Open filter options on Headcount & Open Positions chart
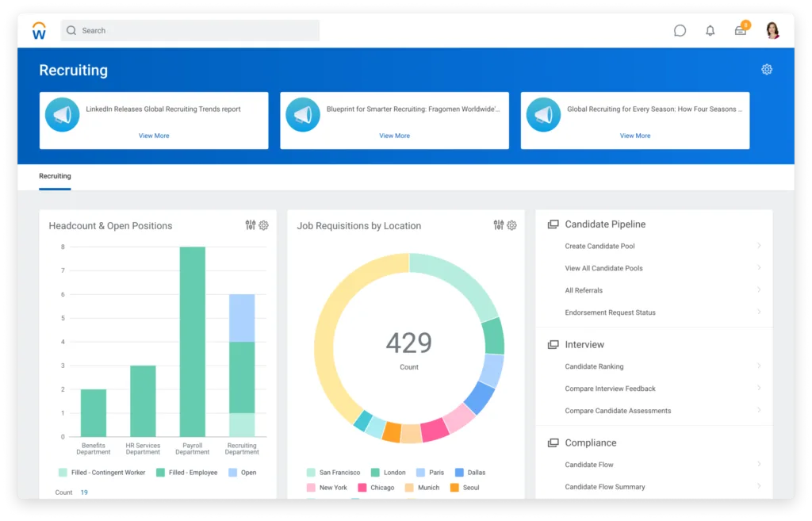The height and width of the screenshot is (521, 812). pyautogui.click(x=252, y=225)
